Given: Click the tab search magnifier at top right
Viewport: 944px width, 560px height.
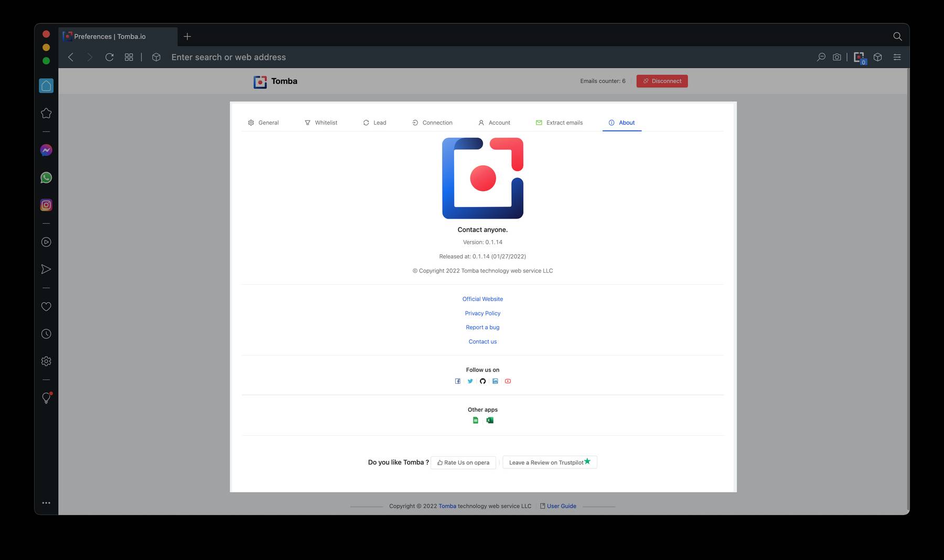Looking at the screenshot, I should [x=897, y=36].
